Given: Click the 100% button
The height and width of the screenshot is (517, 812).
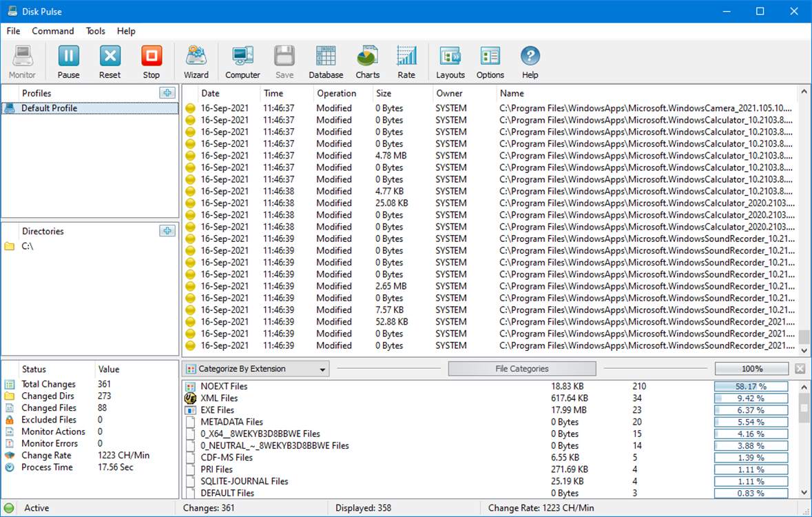Looking at the screenshot, I should click(x=752, y=369).
